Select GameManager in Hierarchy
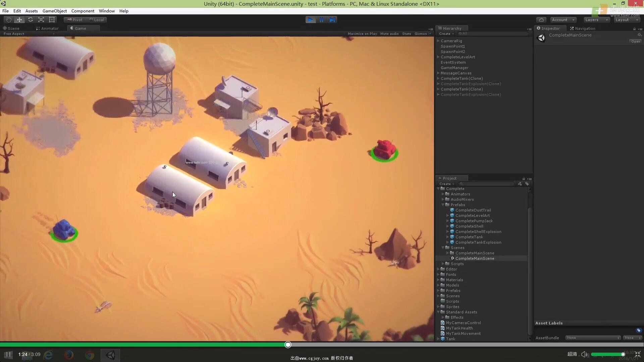 click(454, 68)
